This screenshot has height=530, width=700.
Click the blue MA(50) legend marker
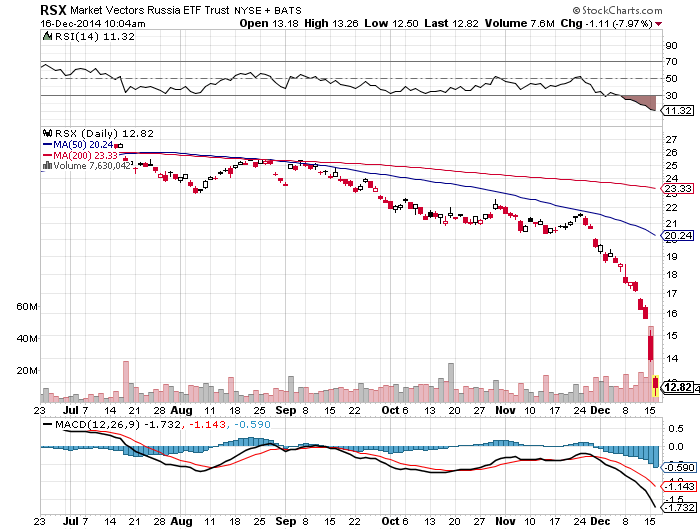point(47,143)
